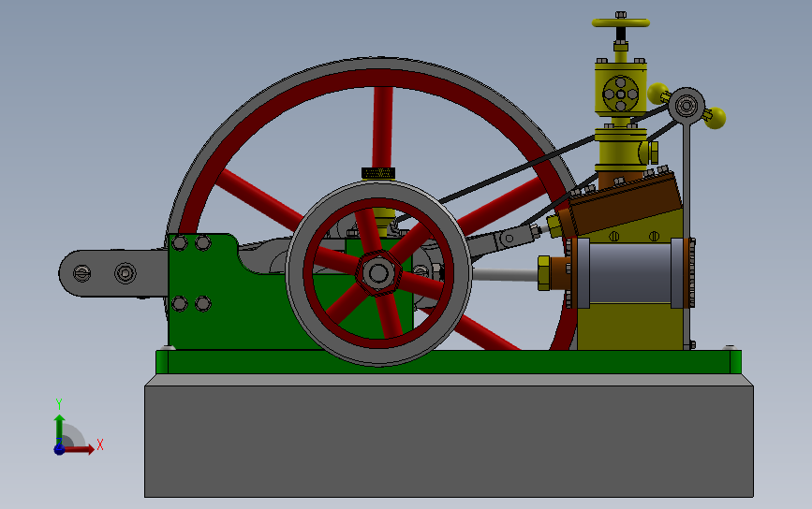Select the right yellow governor ball
The width and height of the screenshot is (812, 509).
[716, 118]
